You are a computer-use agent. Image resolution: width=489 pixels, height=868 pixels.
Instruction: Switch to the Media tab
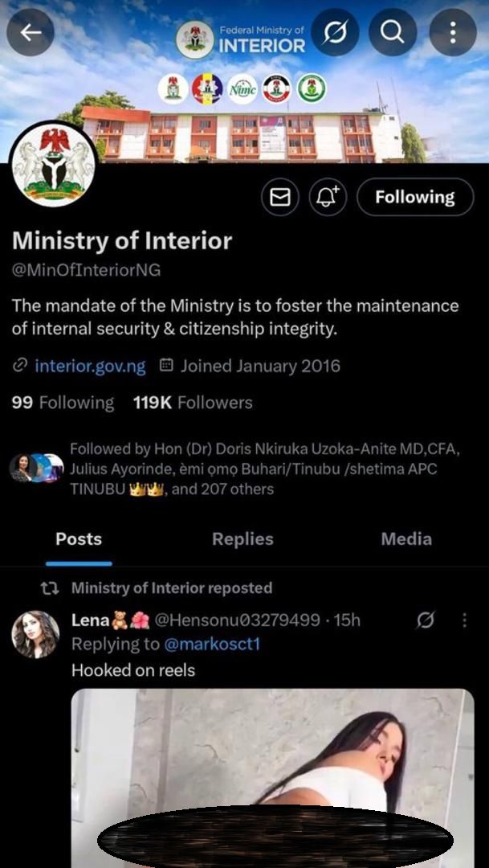pyautogui.click(x=406, y=539)
